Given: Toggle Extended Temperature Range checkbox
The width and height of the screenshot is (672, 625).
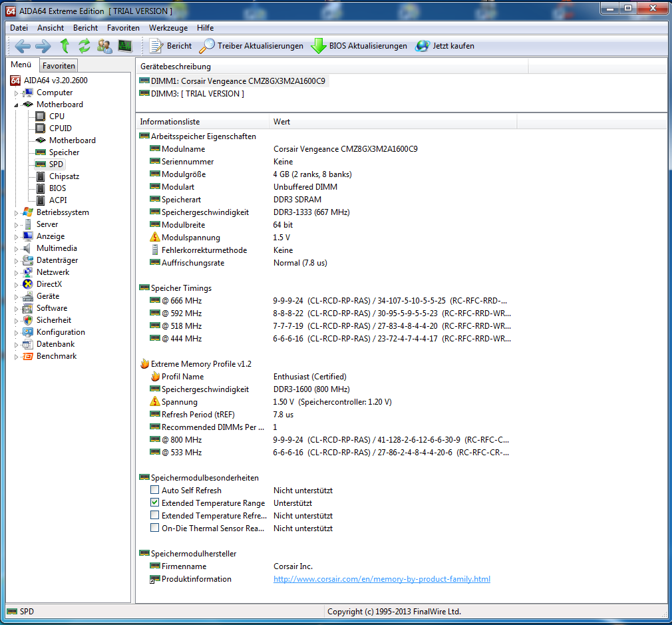Looking at the screenshot, I should [x=155, y=503].
